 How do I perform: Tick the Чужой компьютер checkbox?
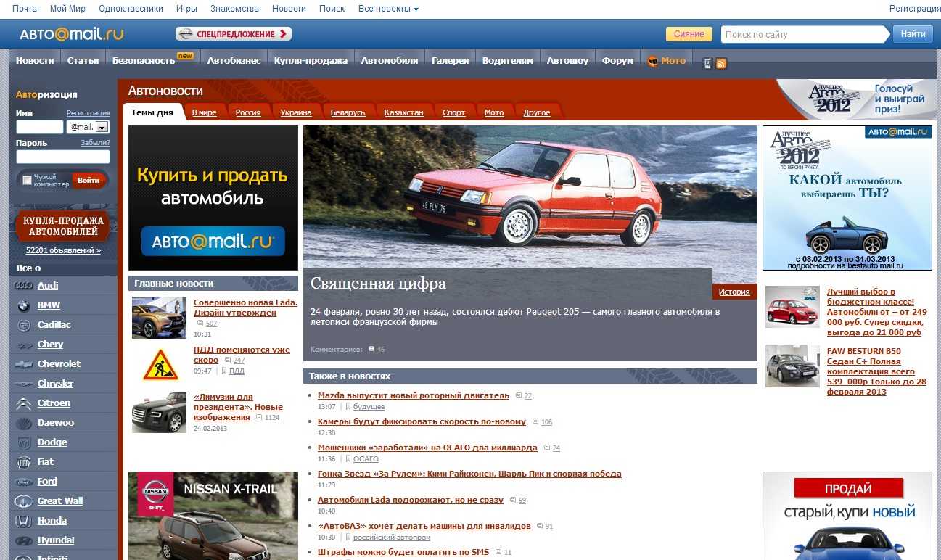(27, 180)
